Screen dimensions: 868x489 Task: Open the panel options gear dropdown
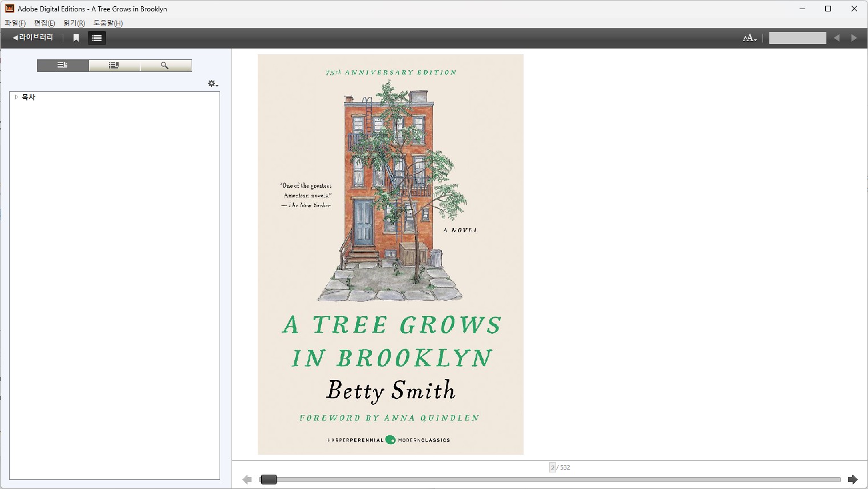pyautogui.click(x=213, y=84)
